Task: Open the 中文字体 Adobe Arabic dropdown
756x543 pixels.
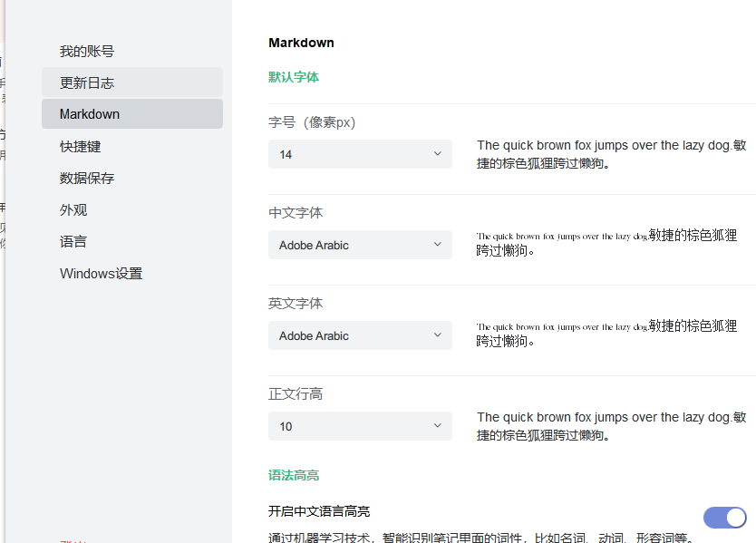Action: pyautogui.click(x=360, y=245)
